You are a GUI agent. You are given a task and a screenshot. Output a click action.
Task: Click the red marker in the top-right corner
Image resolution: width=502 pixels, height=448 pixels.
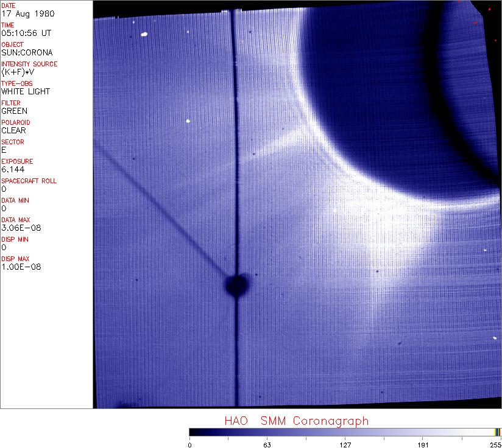pos(489,9)
